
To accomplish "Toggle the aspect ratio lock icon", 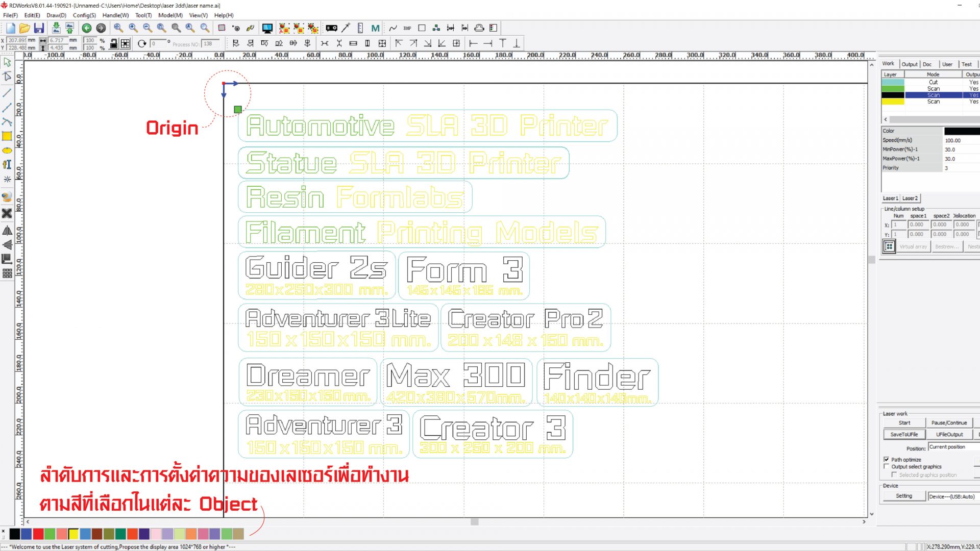I will click(x=114, y=43).
